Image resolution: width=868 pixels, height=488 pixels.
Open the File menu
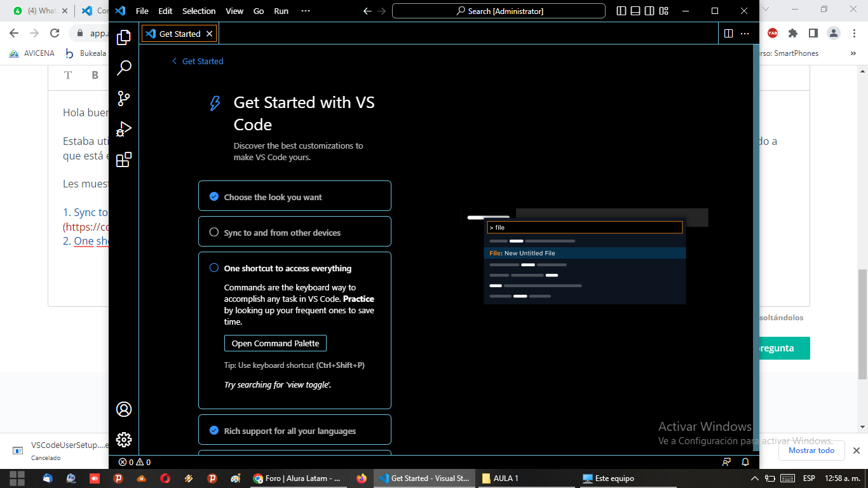point(142,11)
